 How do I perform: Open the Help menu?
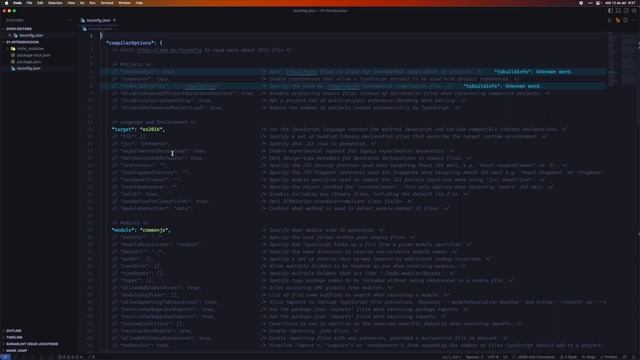click(139, 3)
